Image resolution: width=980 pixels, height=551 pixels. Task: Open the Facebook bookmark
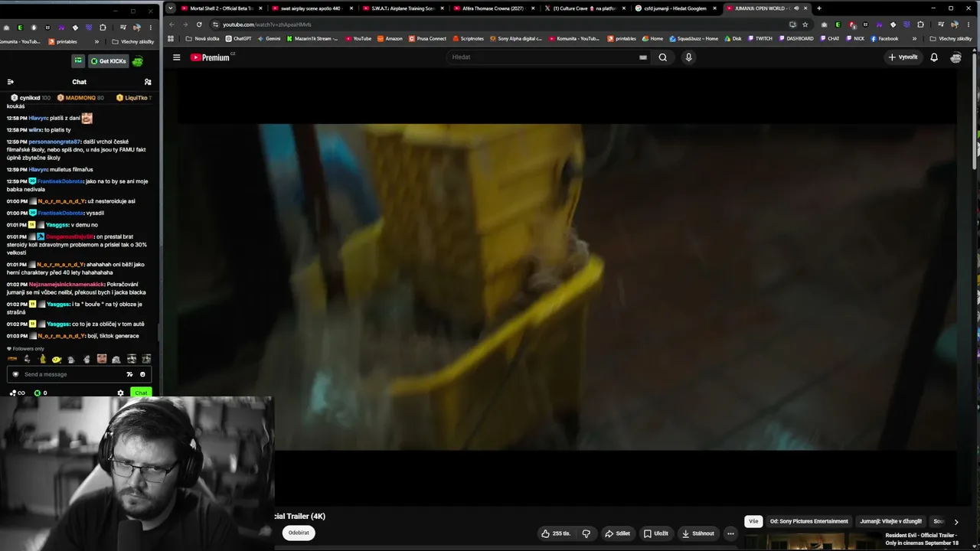[884, 38]
